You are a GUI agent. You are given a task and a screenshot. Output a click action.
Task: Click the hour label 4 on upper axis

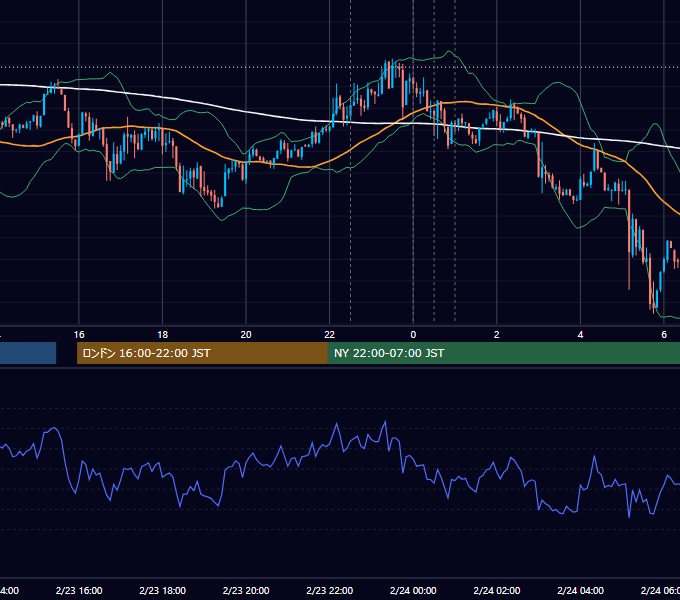pos(580,335)
